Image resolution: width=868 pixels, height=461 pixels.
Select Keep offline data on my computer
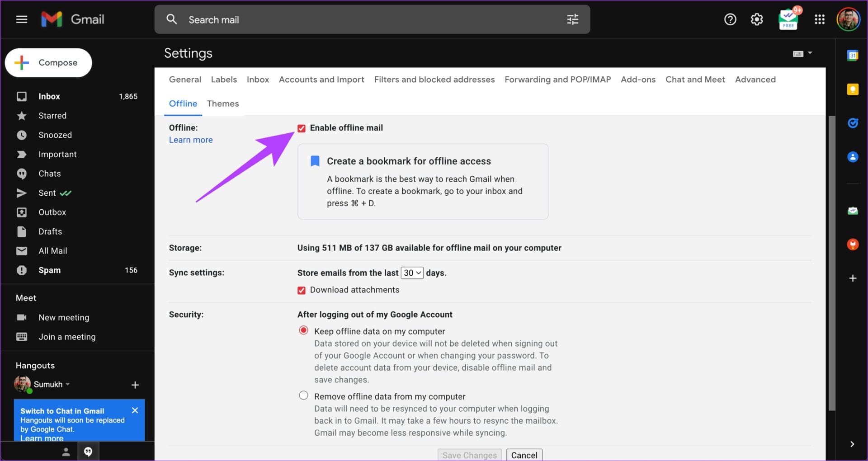click(303, 330)
